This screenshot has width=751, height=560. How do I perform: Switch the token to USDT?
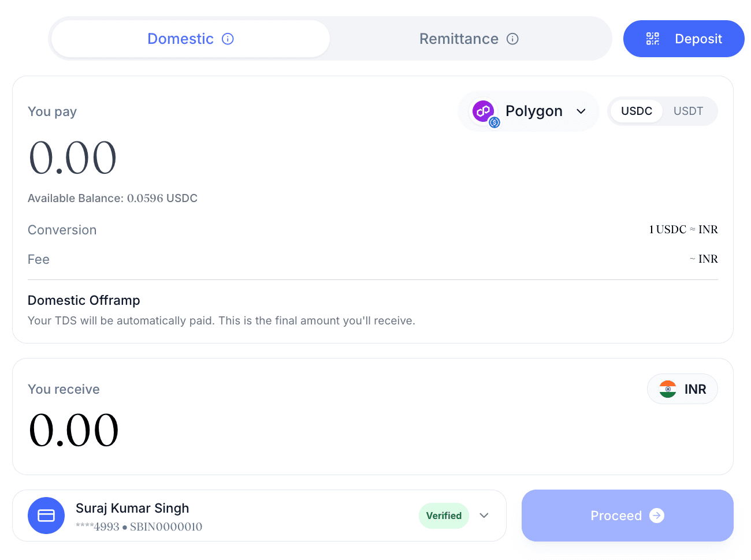[x=688, y=111]
